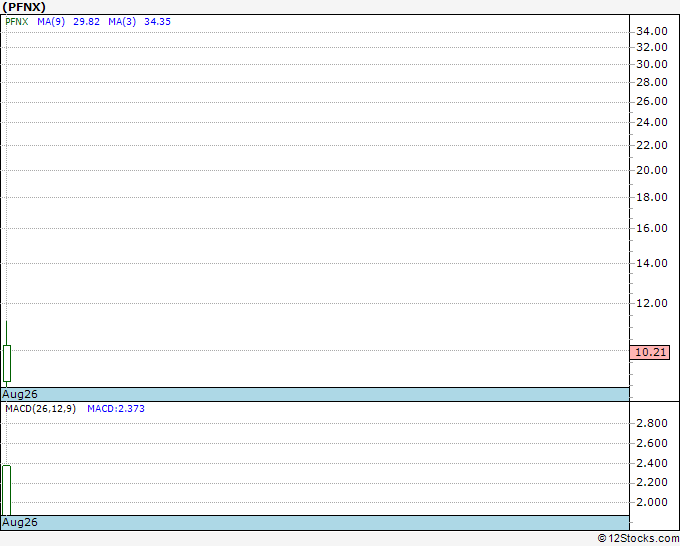The height and width of the screenshot is (546, 680).
Task: Open the 12Stocks.com copyright link
Action: (x=638, y=538)
